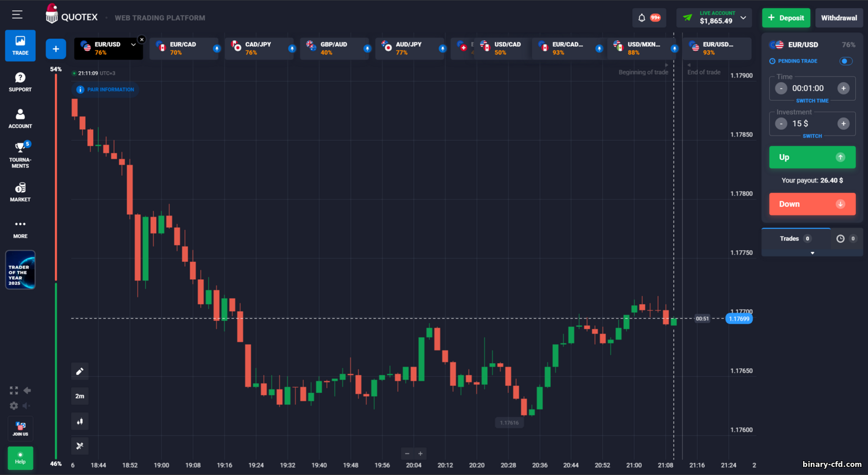Image resolution: width=868 pixels, height=475 pixels.
Task: Open the indicators tool on chart
Action: click(x=80, y=445)
